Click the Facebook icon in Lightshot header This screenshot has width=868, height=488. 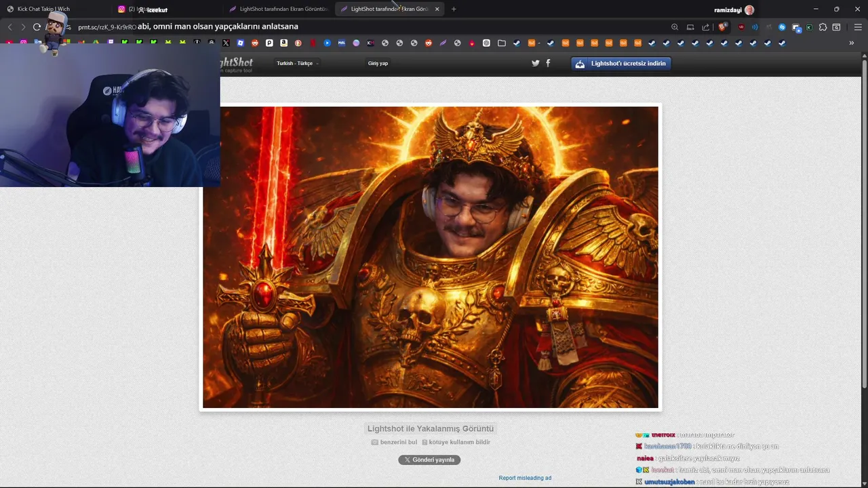click(548, 63)
